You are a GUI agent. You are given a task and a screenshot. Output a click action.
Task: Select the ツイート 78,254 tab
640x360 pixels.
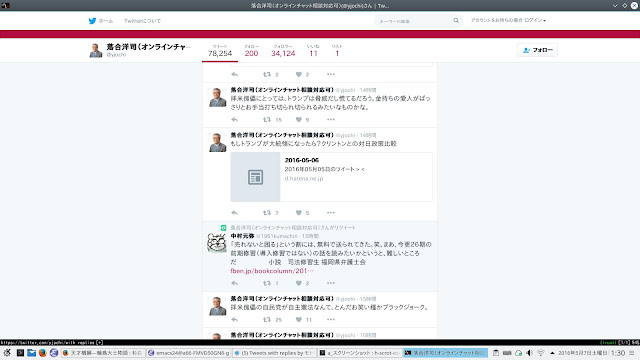click(220, 51)
